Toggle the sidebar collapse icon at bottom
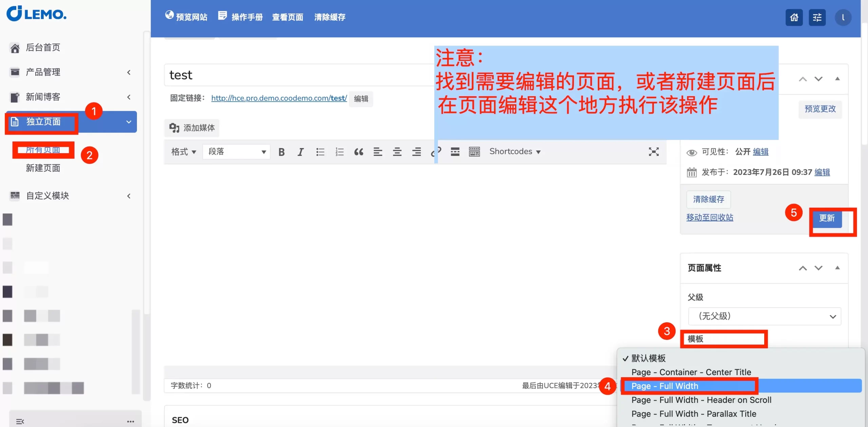 click(20, 421)
